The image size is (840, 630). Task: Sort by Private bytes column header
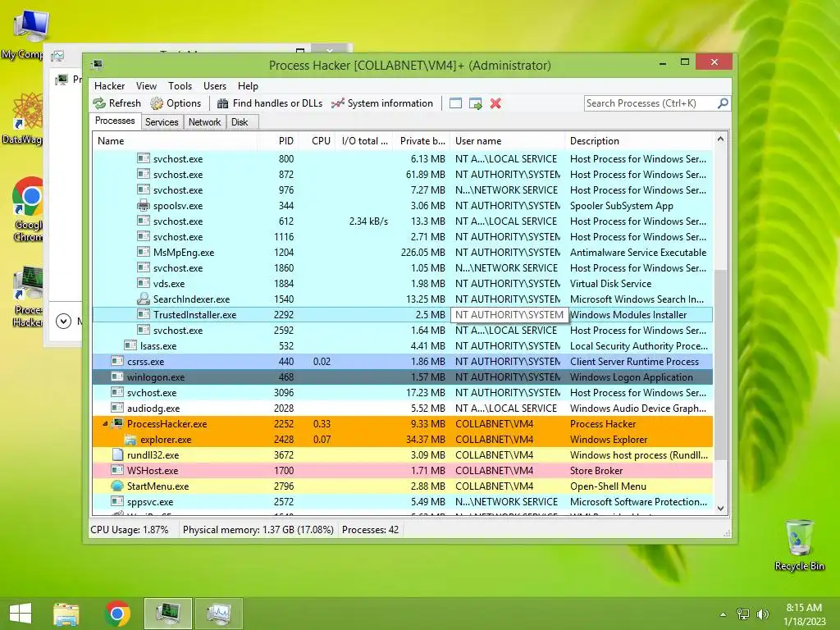point(421,141)
